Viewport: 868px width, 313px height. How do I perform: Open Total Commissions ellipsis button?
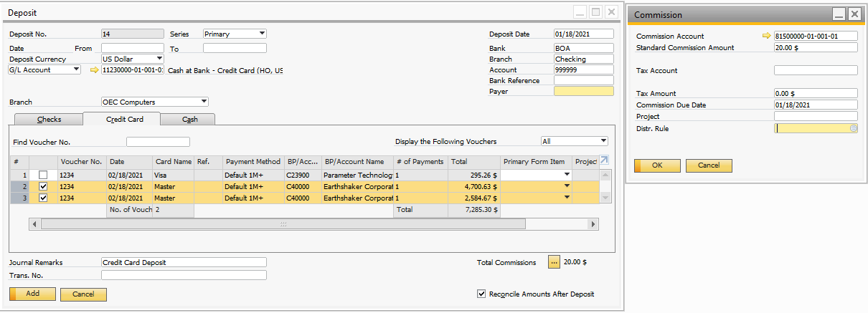pos(553,262)
